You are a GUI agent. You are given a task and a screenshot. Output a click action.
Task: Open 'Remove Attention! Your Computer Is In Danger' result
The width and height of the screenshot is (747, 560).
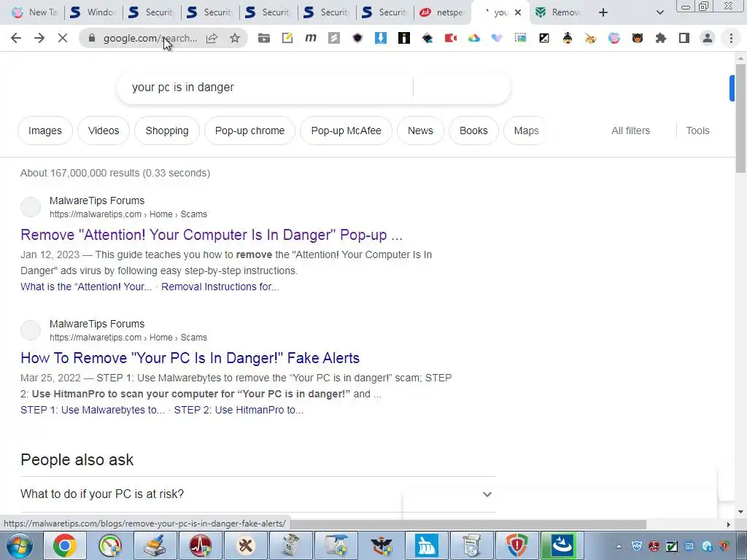[x=212, y=235]
